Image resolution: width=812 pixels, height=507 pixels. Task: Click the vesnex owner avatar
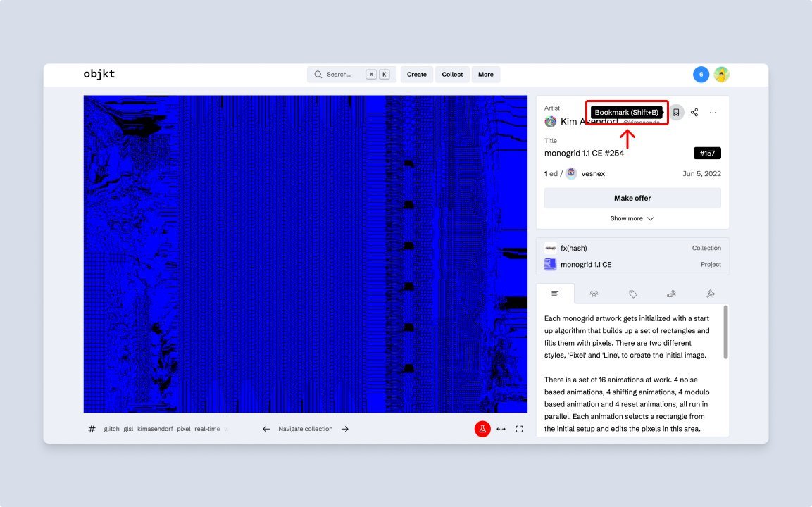(571, 173)
